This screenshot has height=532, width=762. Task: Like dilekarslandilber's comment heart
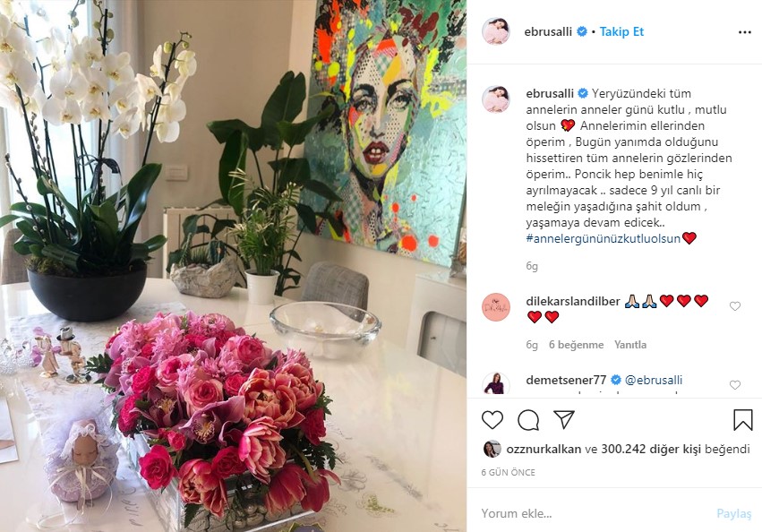(735, 306)
